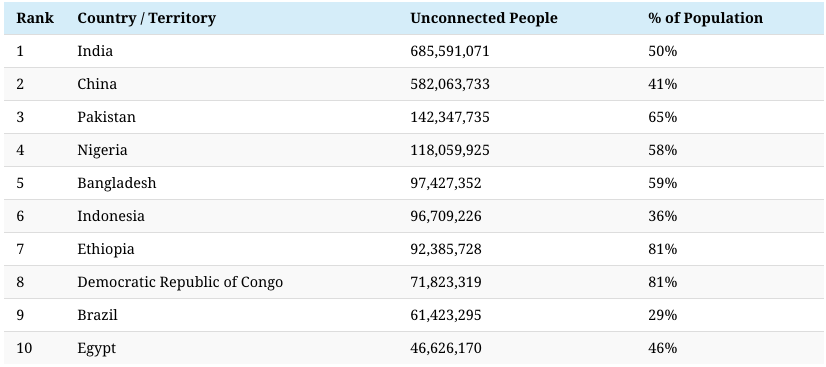Click the Brazil row name
Screen dimensions: 826x367
(97, 315)
